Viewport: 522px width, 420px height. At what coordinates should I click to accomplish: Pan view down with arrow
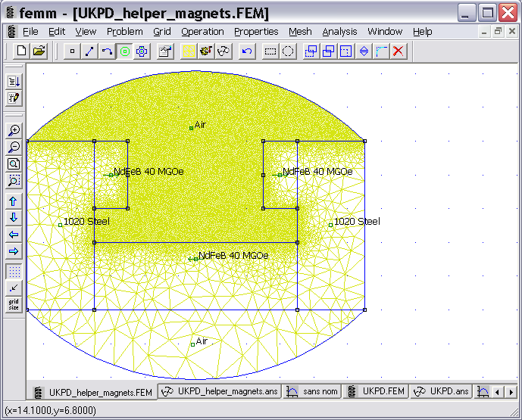coord(14,218)
